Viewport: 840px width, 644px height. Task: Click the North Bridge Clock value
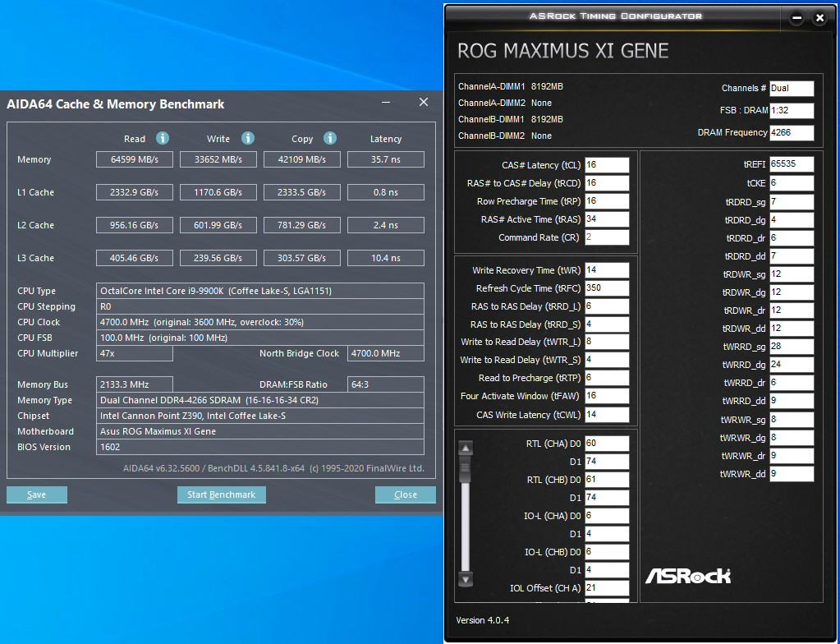[386, 353]
